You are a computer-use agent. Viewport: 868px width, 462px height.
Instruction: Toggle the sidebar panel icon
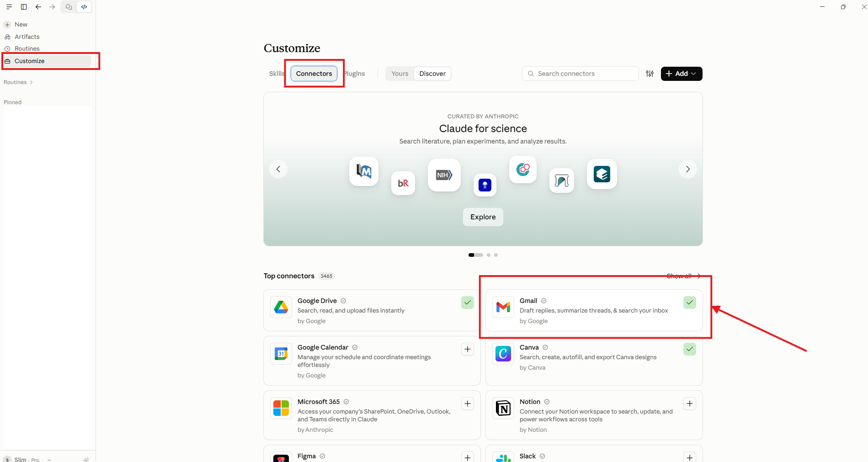pyautogui.click(x=24, y=7)
